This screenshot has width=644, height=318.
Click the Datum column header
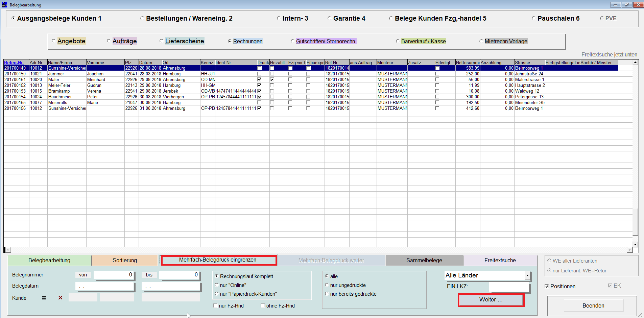pyautogui.click(x=150, y=63)
